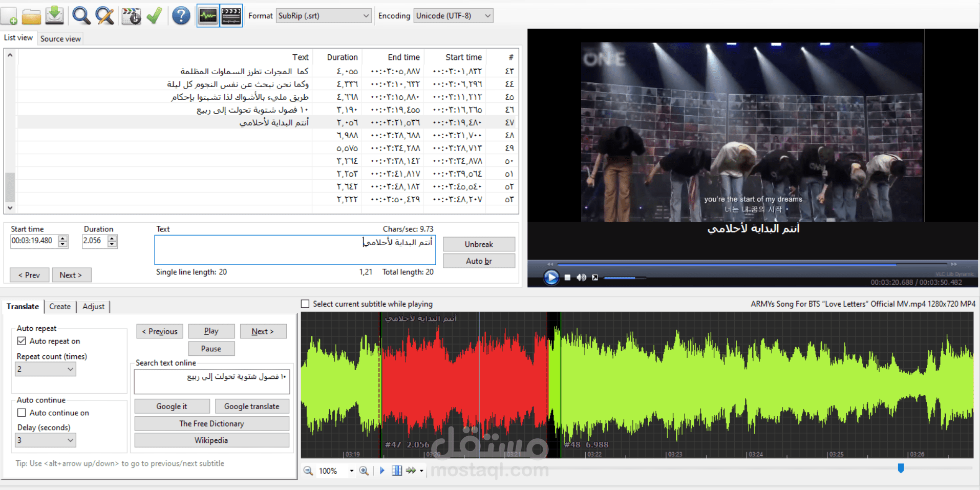The width and height of the screenshot is (980, 490).
Task: Click the Next > button below Duration
Action: coord(71,275)
